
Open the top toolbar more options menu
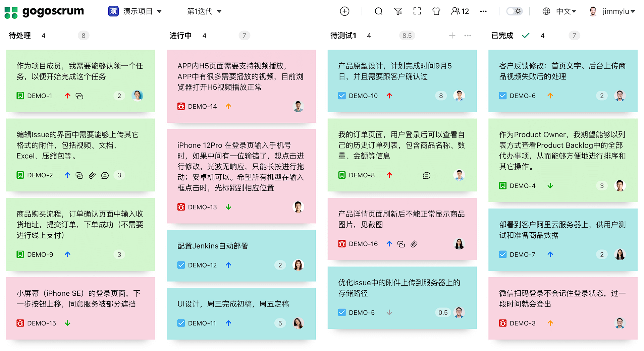point(483,11)
